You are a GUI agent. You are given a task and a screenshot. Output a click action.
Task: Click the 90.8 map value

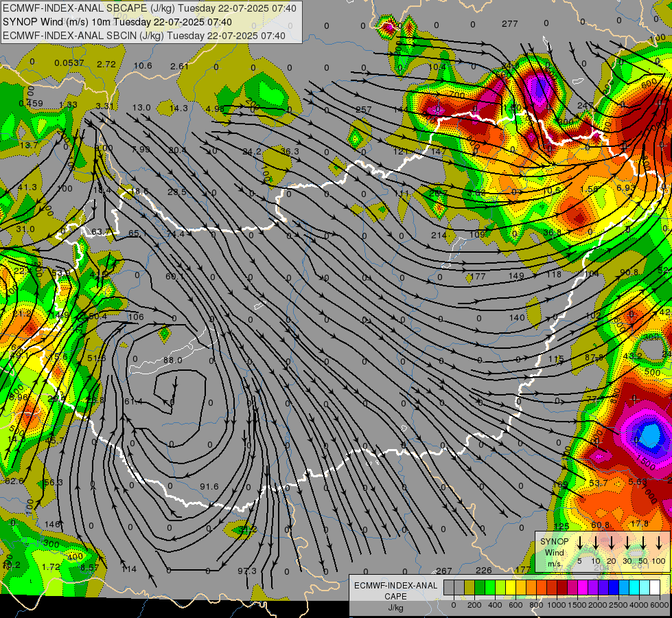click(x=629, y=273)
